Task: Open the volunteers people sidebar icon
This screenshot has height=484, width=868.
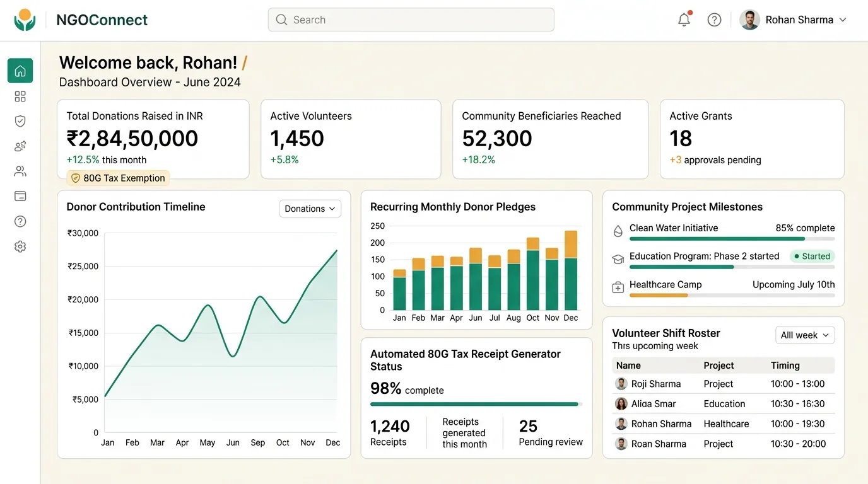Action: pyautogui.click(x=20, y=171)
